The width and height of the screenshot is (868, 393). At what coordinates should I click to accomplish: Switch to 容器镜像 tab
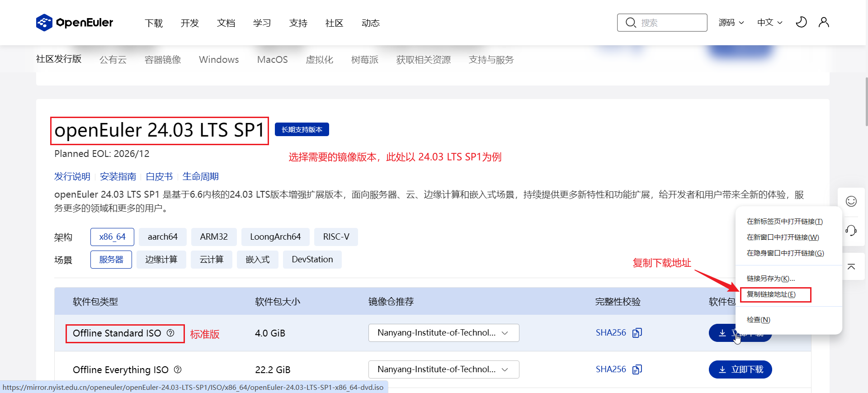click(163, 60)
